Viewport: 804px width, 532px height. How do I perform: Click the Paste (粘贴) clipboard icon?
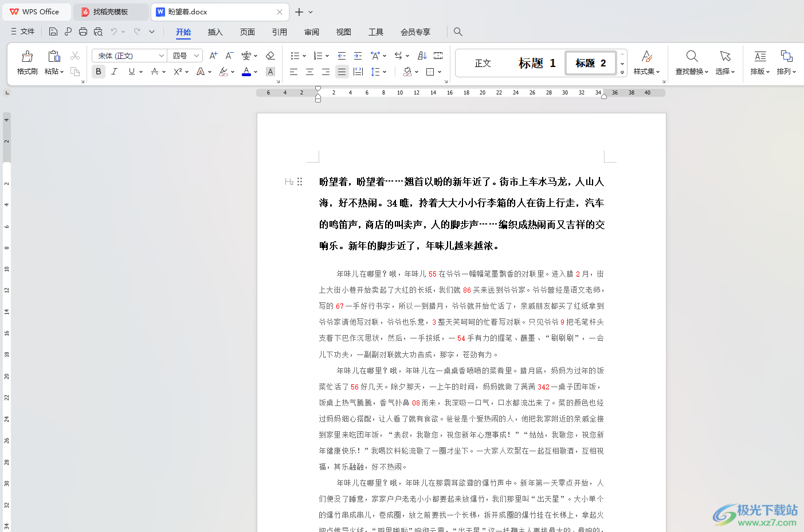54,56
